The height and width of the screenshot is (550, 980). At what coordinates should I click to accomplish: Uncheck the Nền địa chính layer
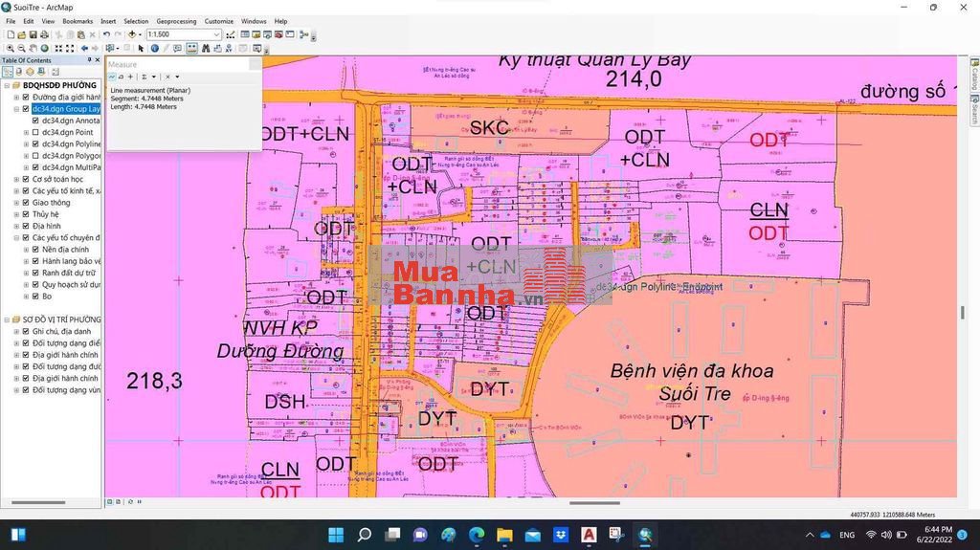(35, 250)
